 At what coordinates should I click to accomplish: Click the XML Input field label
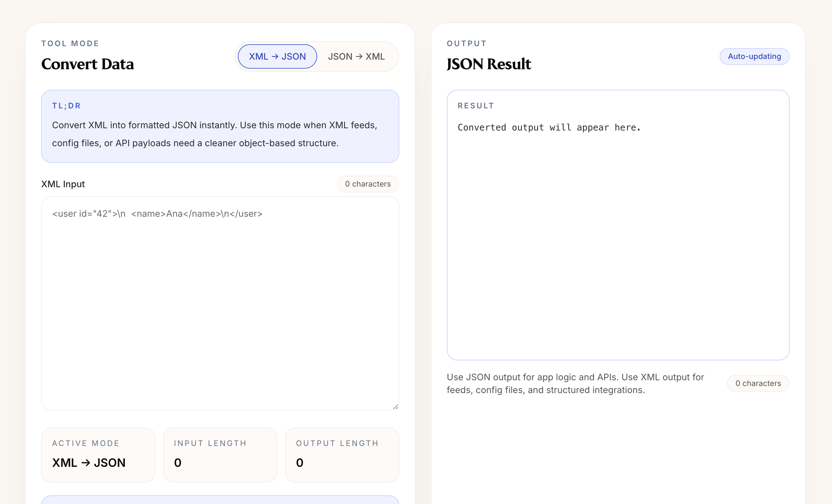[63, 184]
